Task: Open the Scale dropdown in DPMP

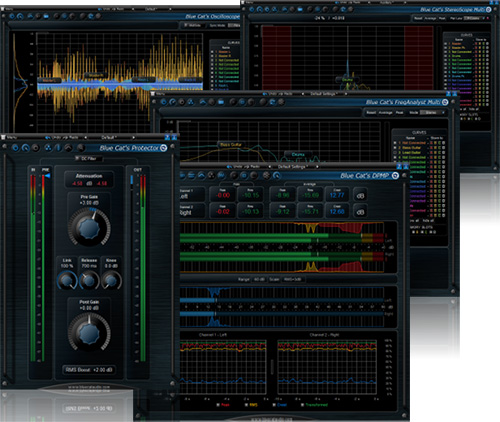Action: 293,279
